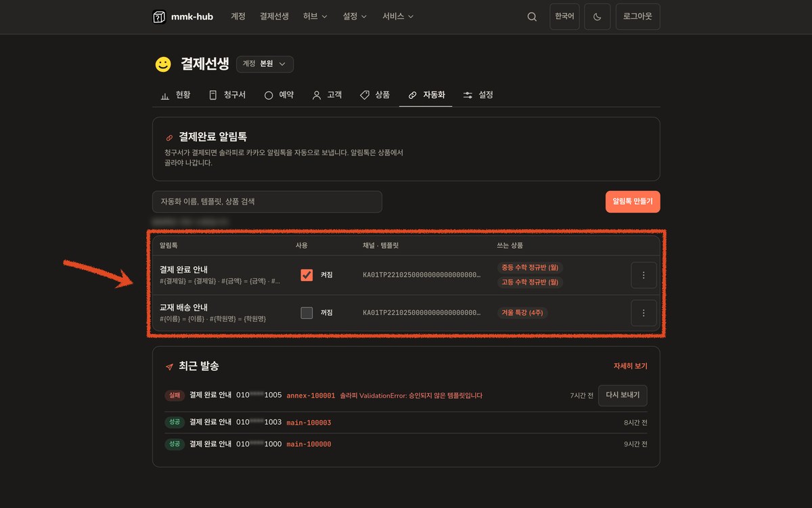
Task: Click the ValidationError message text
Action: coord(411,396)
